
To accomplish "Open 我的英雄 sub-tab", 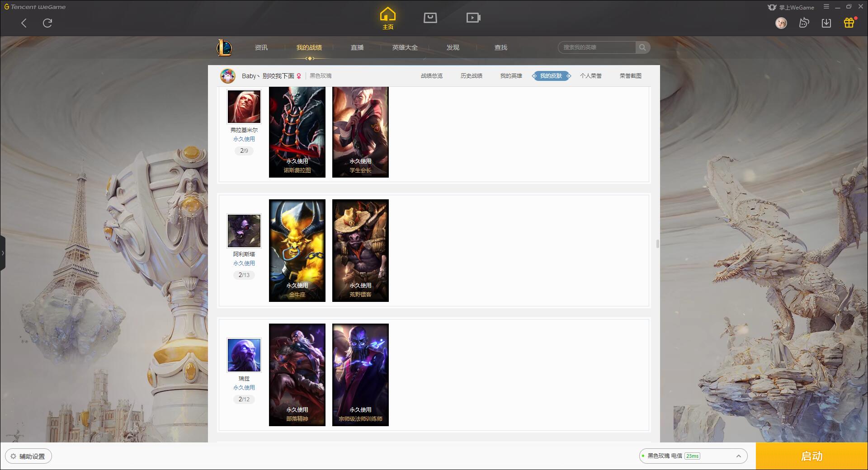I will (x=511, y=76).
